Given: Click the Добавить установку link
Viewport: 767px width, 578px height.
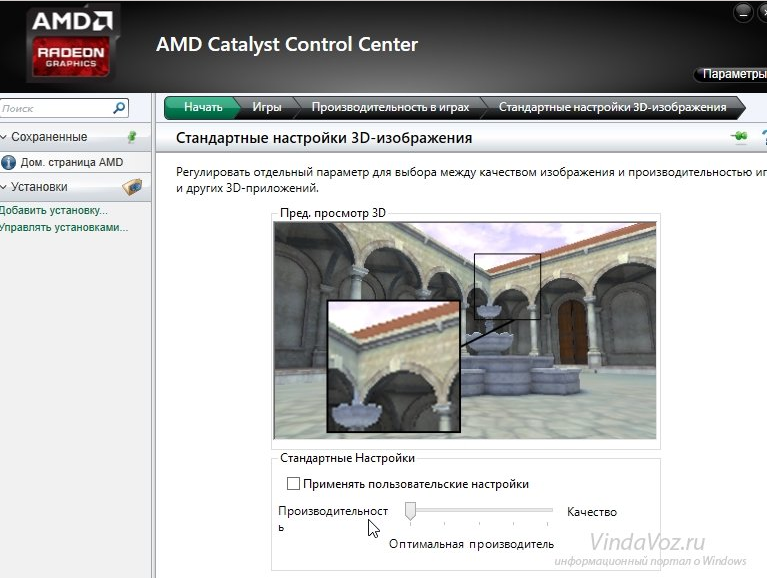Looking at the screenshot, I should click(x=54, y=210).
